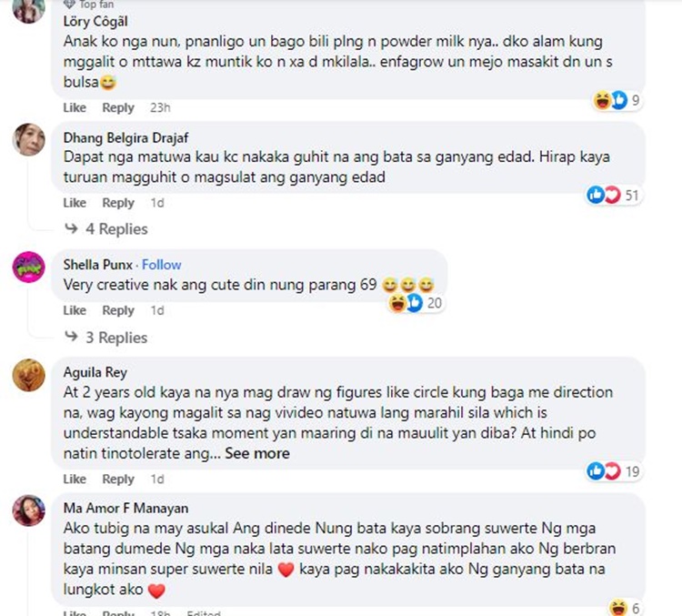Viewport: 682px width, 616px height.
Task: Open Aguila Rey's profile avatar
Action: [29, 375]
